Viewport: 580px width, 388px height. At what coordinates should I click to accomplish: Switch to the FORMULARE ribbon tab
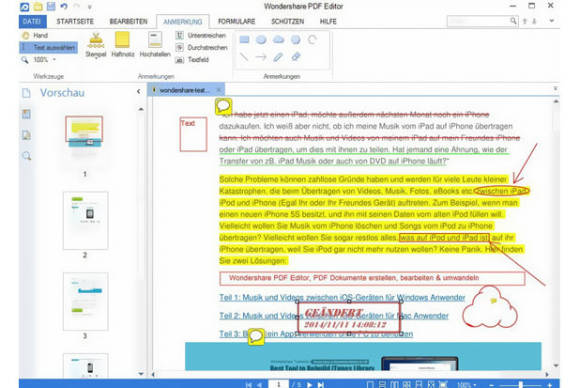pos(236,21)
